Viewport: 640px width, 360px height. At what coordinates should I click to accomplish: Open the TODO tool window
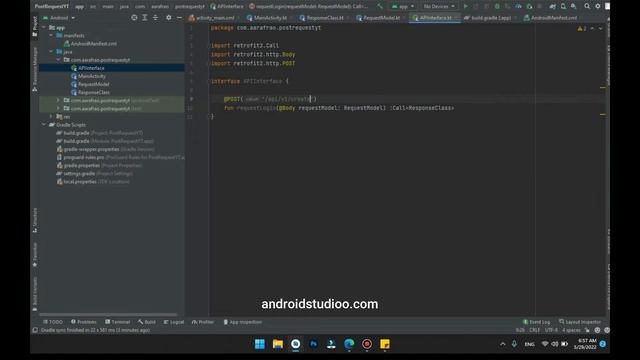coord(53,322)
